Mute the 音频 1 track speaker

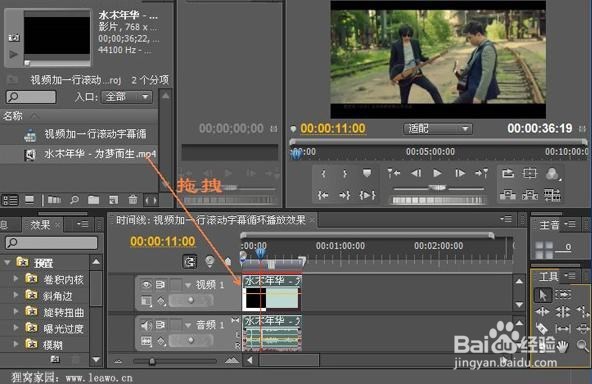[x=146, y=325]
